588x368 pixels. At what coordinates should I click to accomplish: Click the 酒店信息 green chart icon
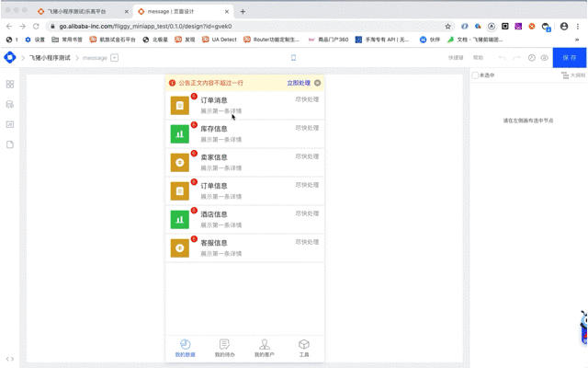tap(180, 220)
